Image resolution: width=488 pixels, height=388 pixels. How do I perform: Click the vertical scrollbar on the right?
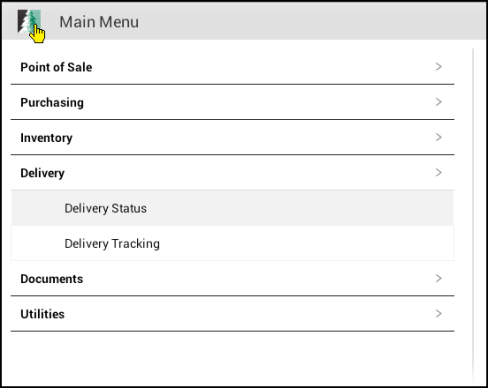point(473,216)
